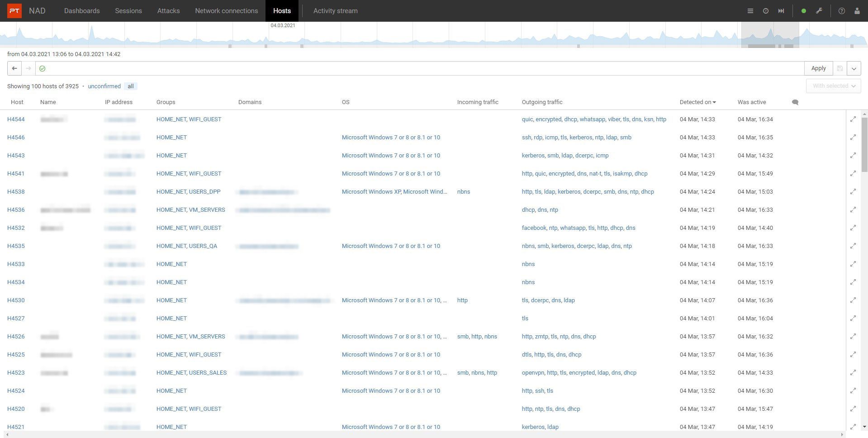Expand host H4523 details arrow icon
Screen dimensions: 868x438
click(853, 372)
